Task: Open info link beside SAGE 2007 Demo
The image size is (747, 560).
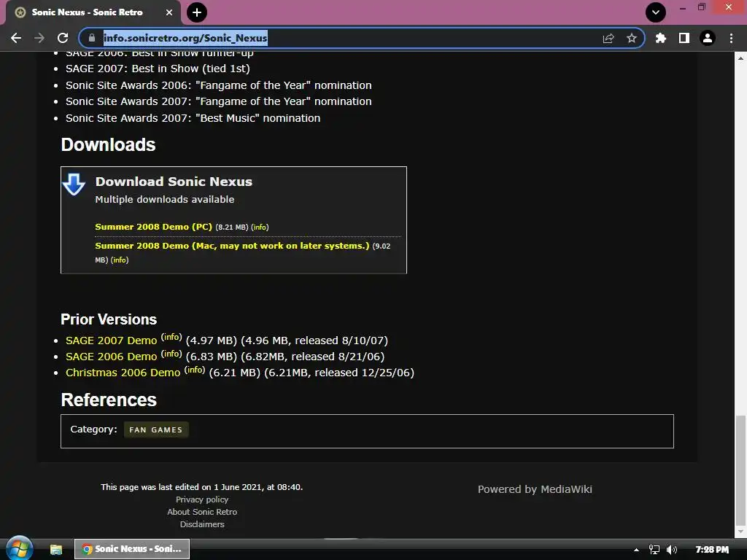Action: coord(171,337)
